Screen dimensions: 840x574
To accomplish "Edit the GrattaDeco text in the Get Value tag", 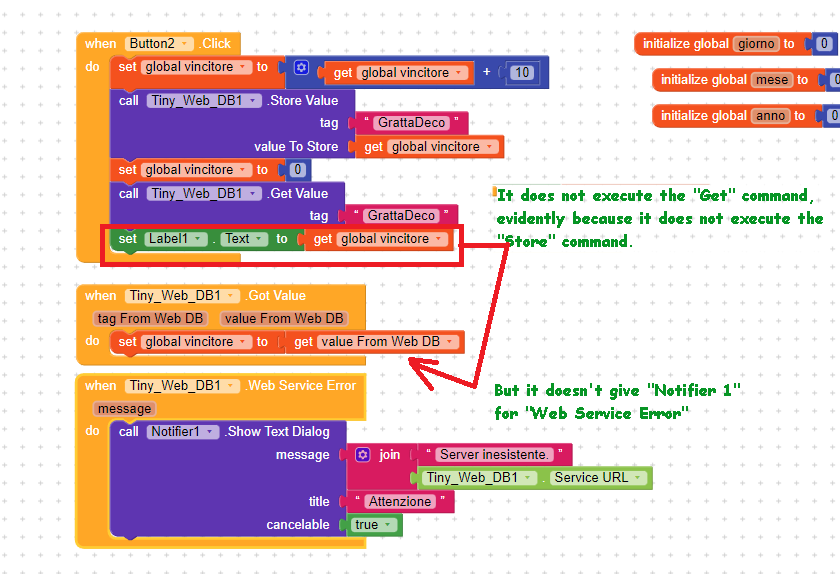I will click(401, 216).
